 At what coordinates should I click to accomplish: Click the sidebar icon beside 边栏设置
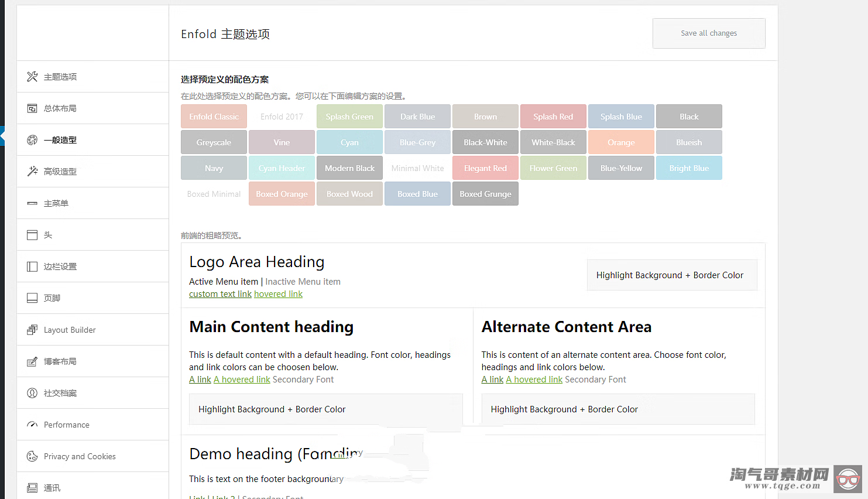click(32, 266)
